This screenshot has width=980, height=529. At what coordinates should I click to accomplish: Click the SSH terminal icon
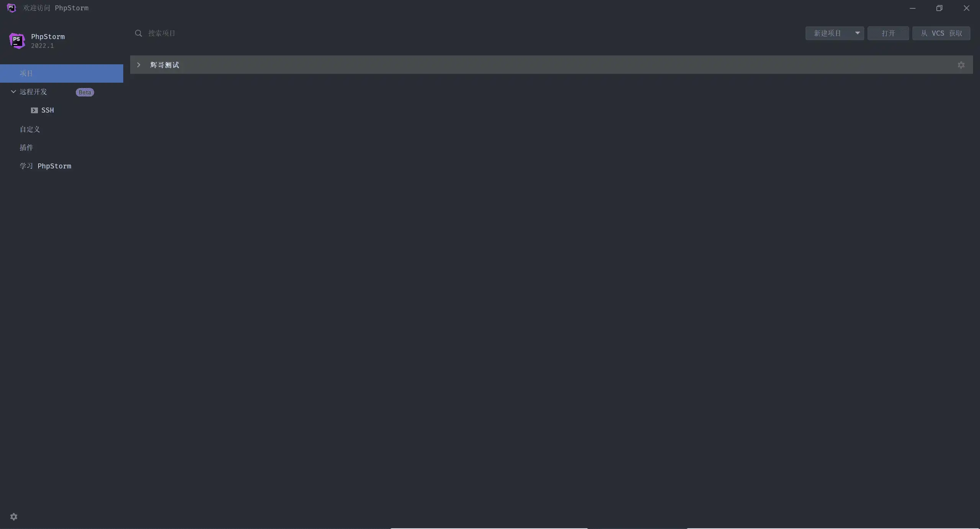pyautogui.click(x=34, y=110)
